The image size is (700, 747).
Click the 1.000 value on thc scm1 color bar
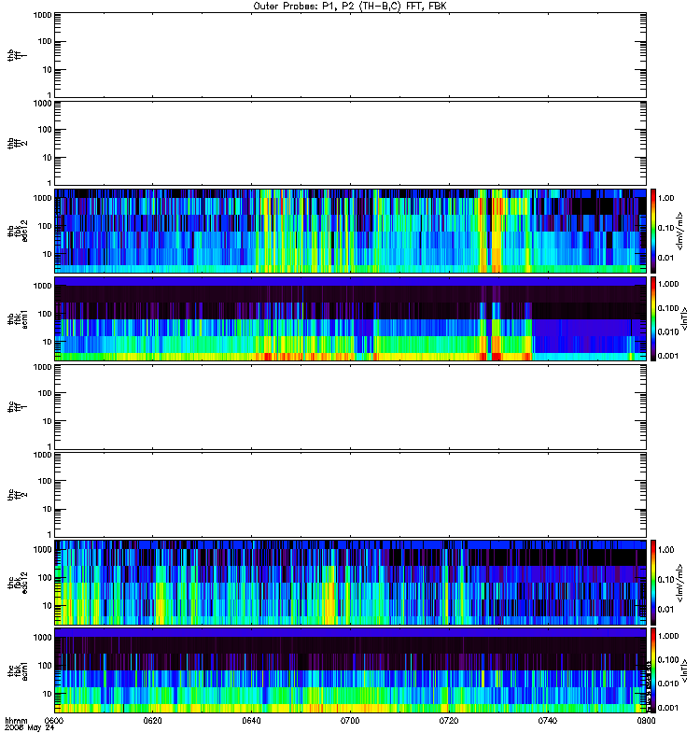pyautogui.click(x=668, y=636)
